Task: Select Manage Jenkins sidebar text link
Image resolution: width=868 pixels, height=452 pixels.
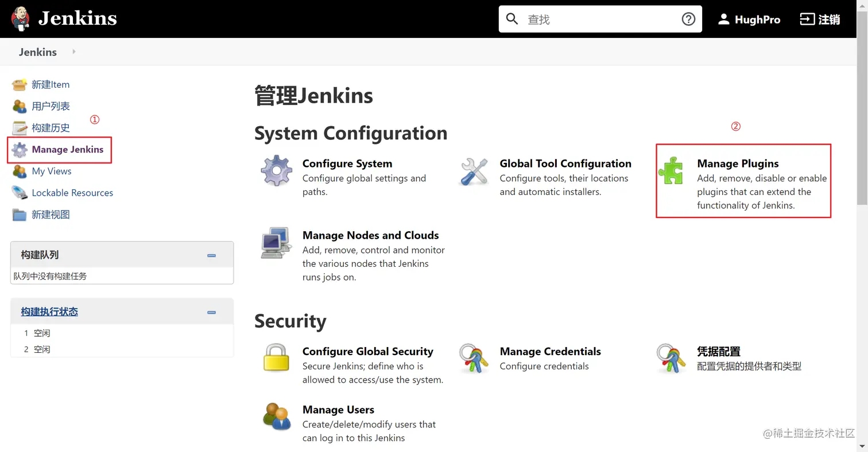Action: pyautogui.click(x=68, y=149)
